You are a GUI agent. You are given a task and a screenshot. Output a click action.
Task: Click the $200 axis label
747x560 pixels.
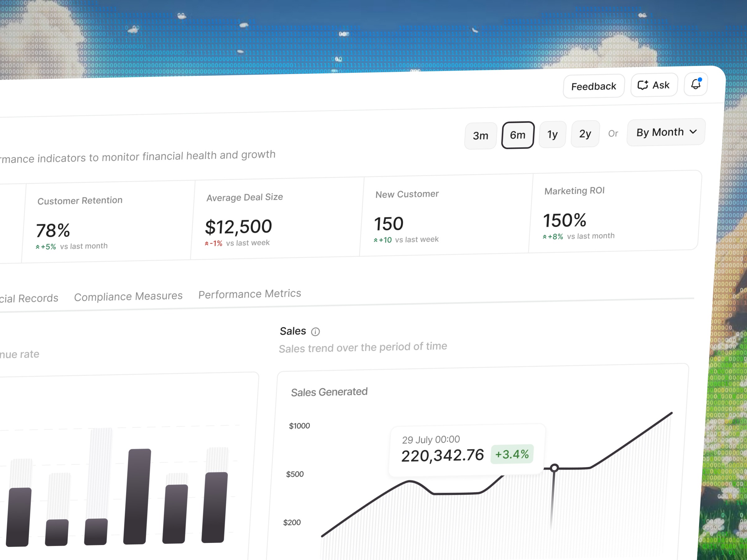(292, 523)
